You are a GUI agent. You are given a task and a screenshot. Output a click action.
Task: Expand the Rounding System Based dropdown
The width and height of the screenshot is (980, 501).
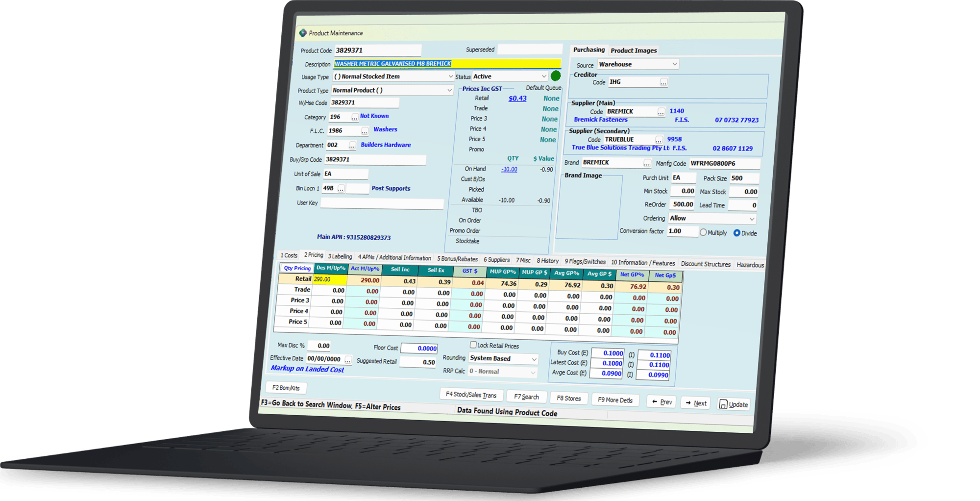pos(534,359)
